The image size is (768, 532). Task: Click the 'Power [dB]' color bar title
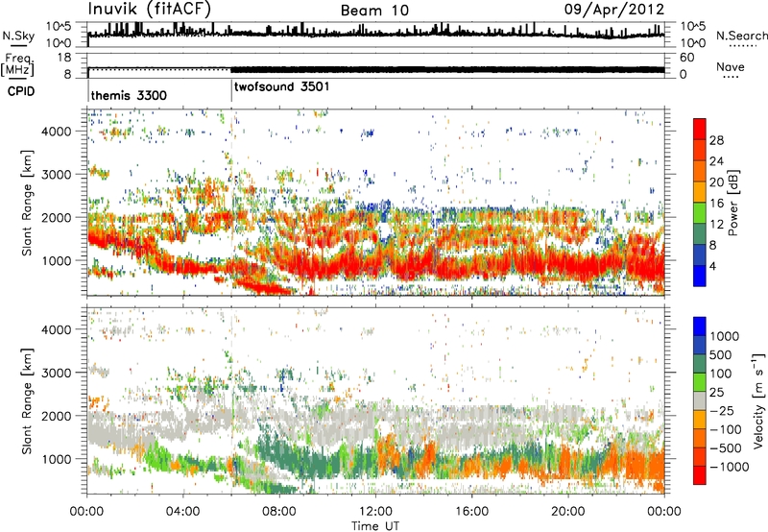click(732, 203)
